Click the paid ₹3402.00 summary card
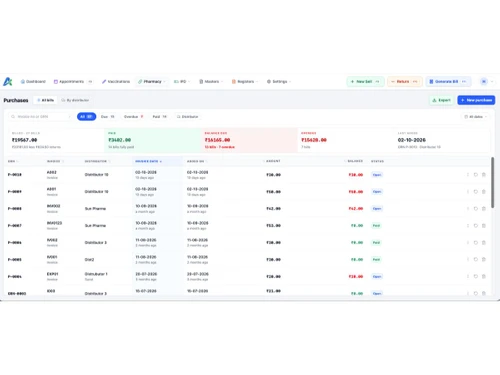The width and height of the screenshot is (500, 375). point(153,140)
